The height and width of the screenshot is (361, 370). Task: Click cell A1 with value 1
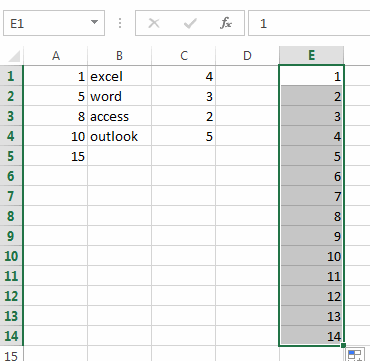tap(56, 76)
